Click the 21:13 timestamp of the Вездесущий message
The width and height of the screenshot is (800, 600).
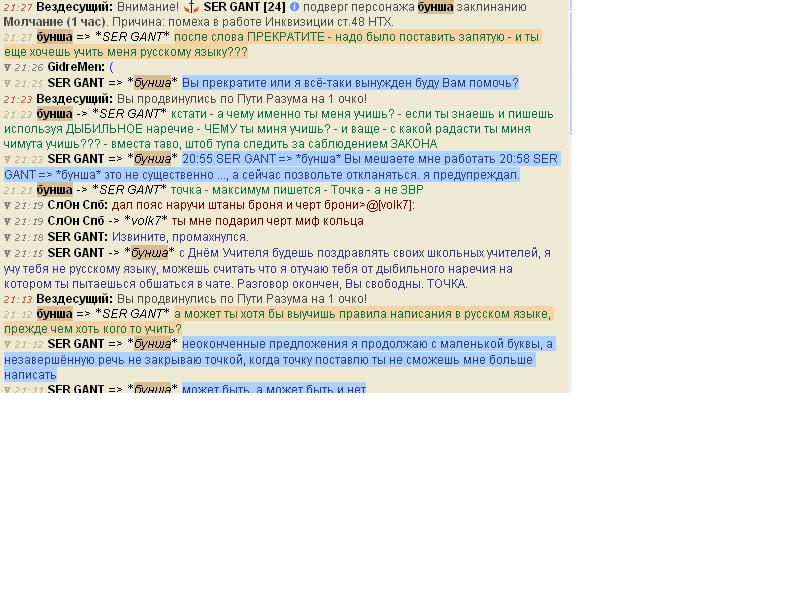[17, 299]
